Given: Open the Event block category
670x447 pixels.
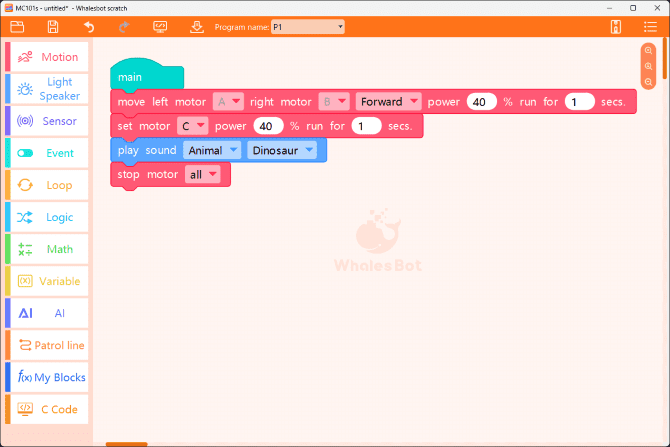Looking at the screenshot, I should tap(49, 153).
